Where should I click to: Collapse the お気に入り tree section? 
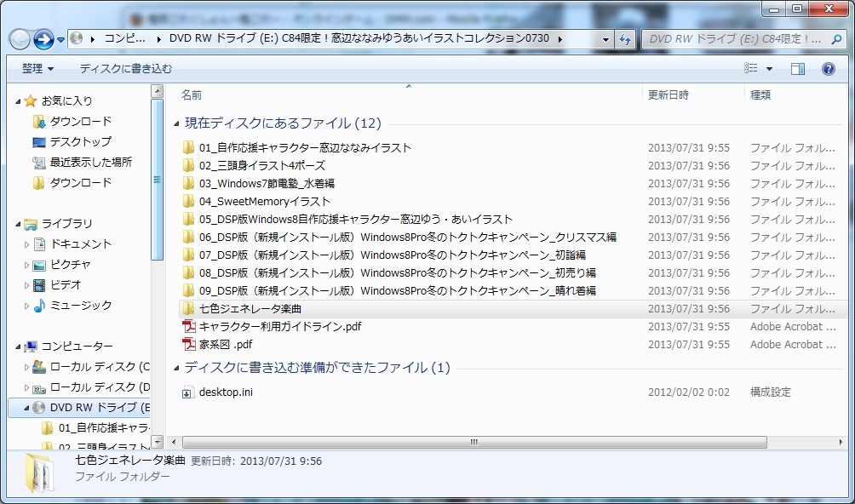point(18,101)
